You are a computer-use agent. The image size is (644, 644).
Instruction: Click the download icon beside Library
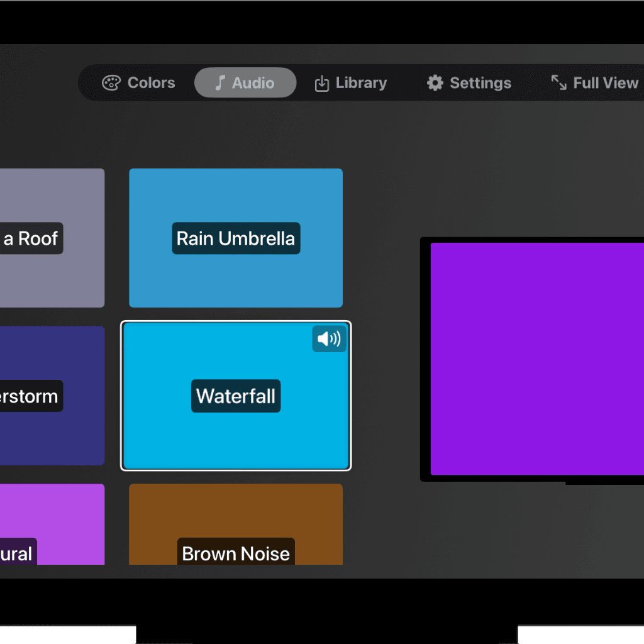pos(321,83)
